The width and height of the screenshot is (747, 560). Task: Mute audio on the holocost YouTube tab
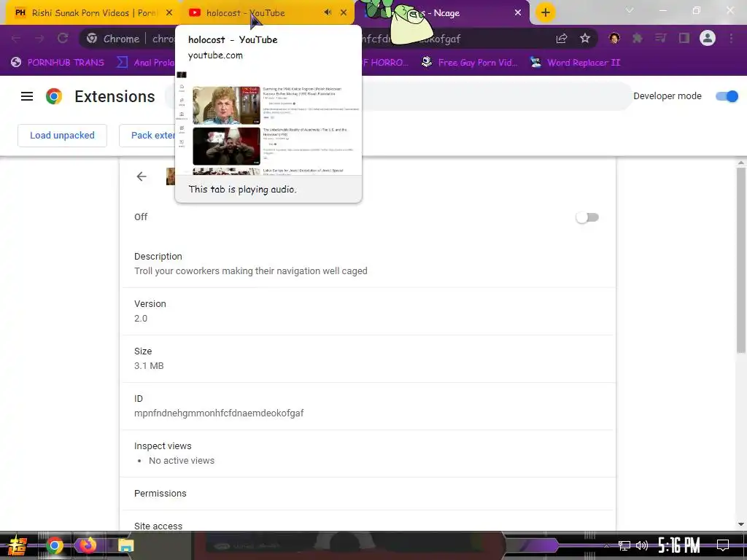pos(328,12)
